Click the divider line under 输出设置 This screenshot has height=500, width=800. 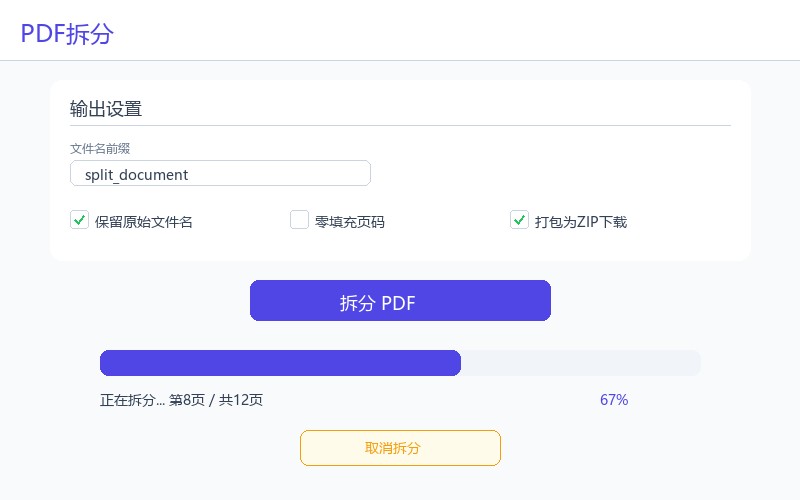[x=401, y=125]
